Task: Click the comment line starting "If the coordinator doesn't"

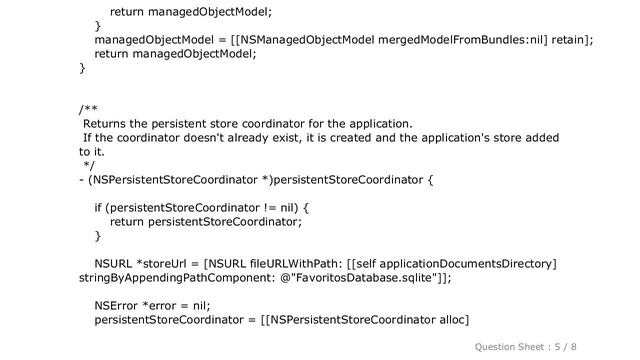Action: click(x=321, y=138)
